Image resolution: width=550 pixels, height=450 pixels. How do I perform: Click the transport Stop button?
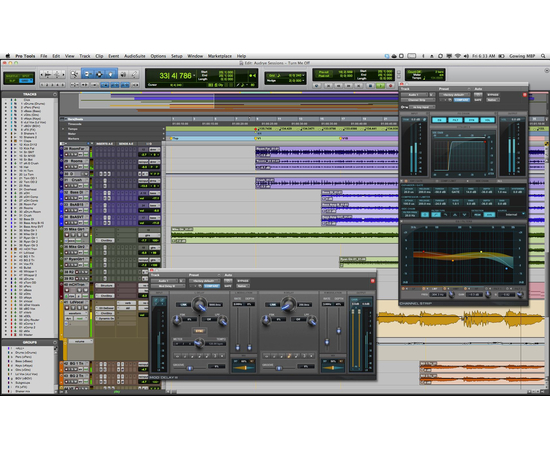click(x=370, y=86)
